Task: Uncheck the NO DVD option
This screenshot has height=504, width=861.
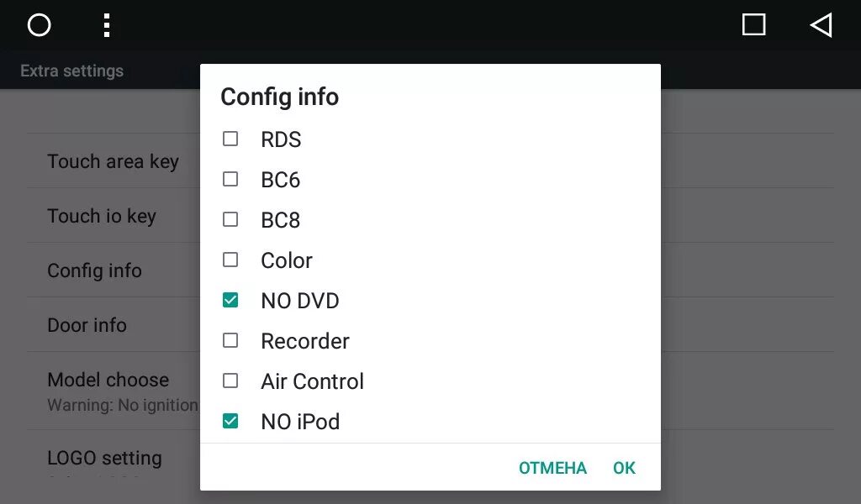Action: coord(230,301)
